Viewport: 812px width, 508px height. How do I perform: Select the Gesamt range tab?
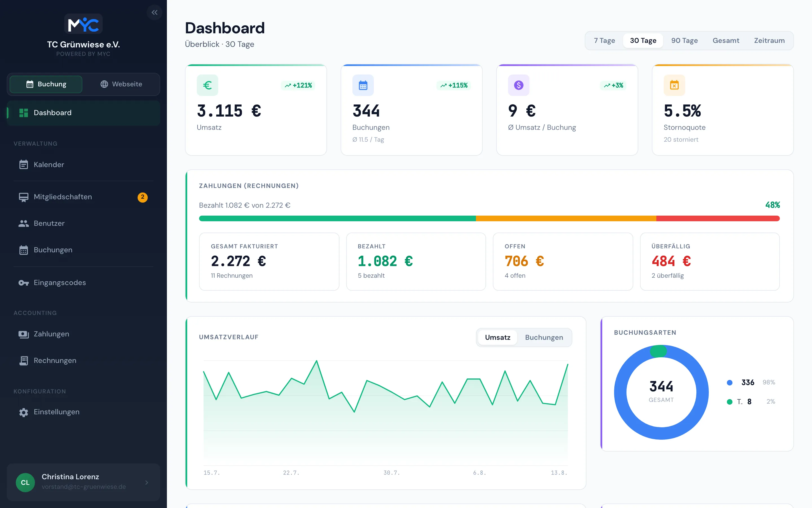[726, 41]
